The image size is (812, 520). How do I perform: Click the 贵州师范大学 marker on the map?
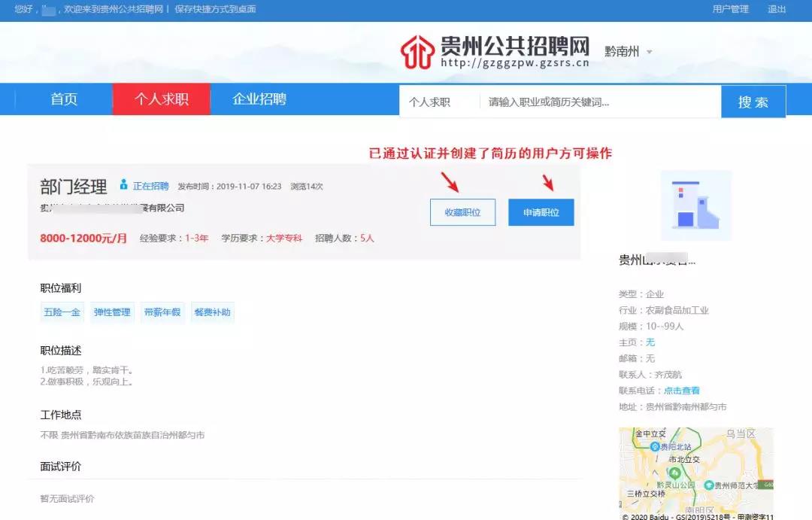pos(709,485)
